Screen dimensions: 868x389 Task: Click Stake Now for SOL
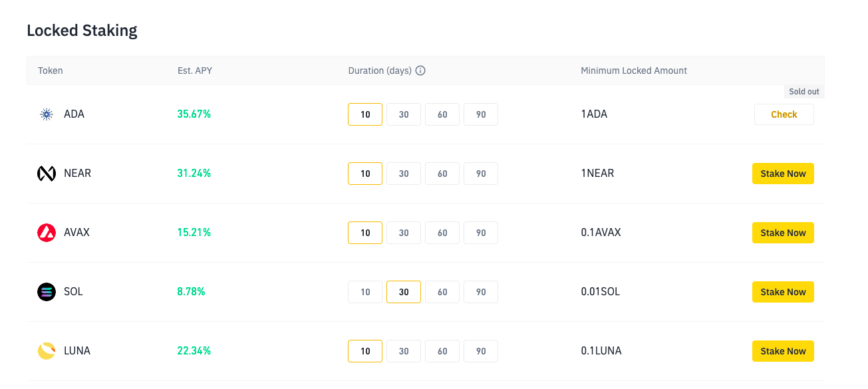pyautogui.click(x=783, y=292)
